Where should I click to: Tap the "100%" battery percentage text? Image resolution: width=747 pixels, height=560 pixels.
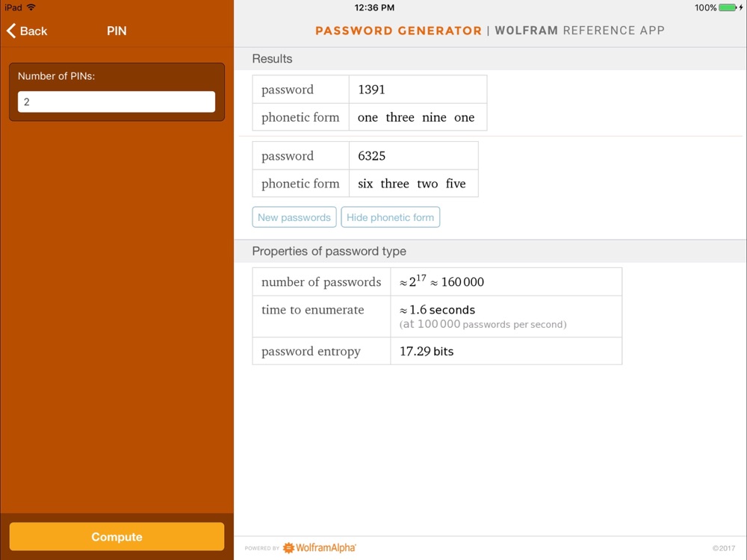pos(706,7)
